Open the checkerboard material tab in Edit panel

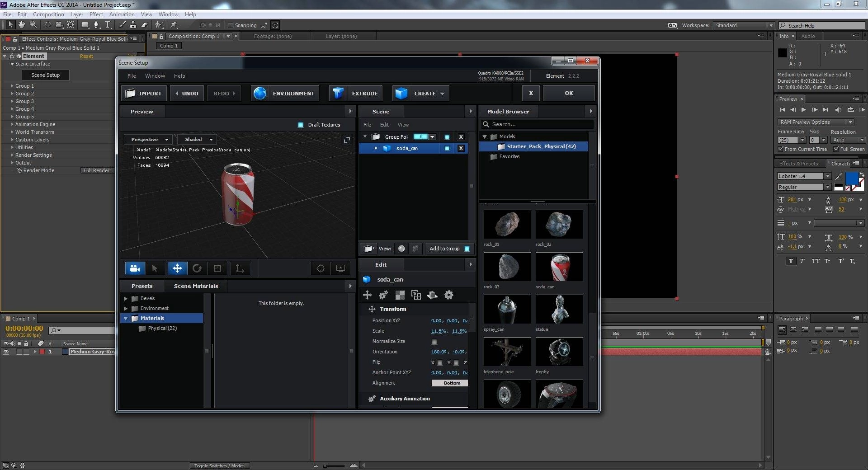tap(400, 295)
